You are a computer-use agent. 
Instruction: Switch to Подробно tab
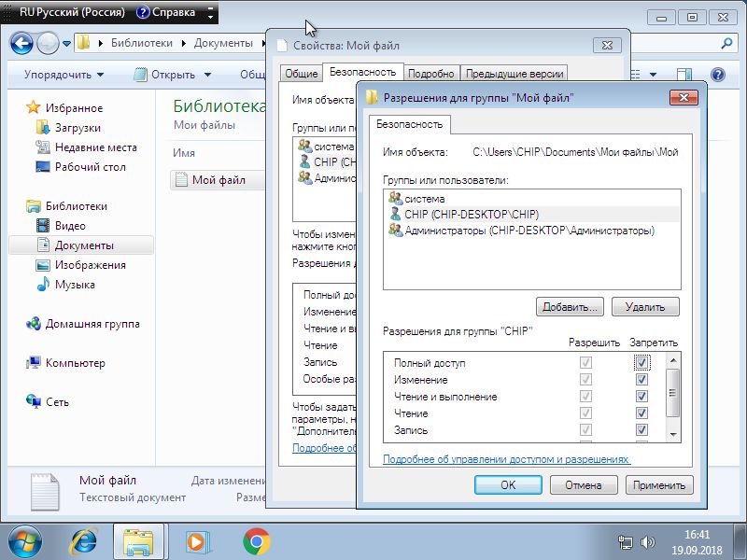pyautogui.click(x=431, y=74)
